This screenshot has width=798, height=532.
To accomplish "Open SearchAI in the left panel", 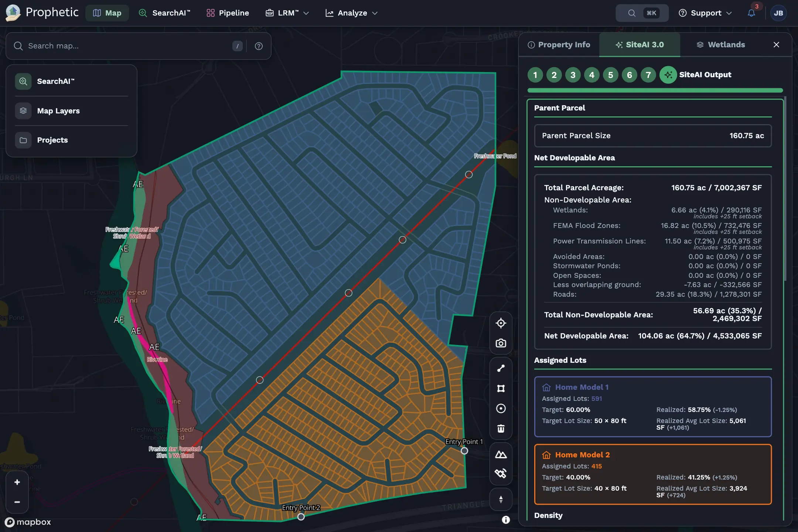I will [x=71, y=81].
